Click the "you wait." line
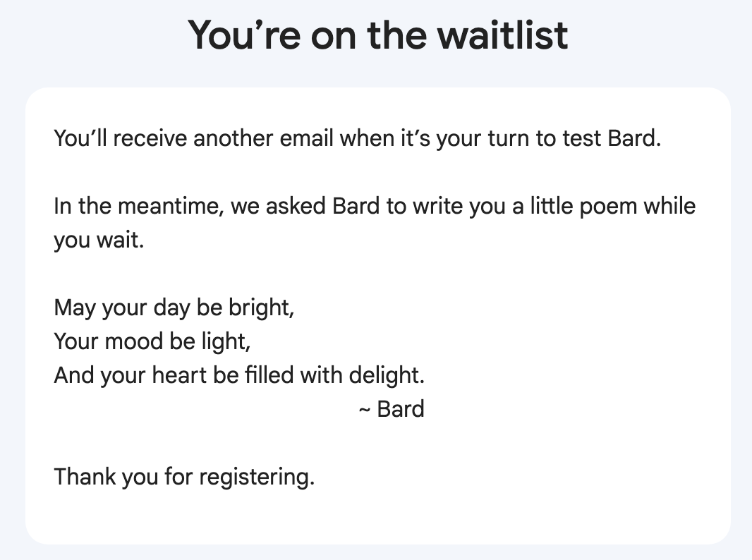752x560 pixels. click(x=99, y=241)
